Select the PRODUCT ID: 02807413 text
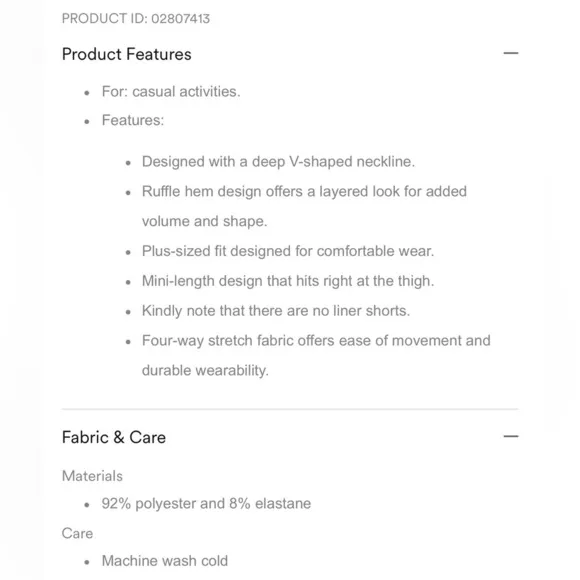Viewport: 580px width, 580px height. (136, 18)
